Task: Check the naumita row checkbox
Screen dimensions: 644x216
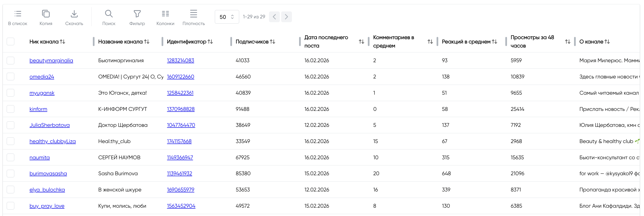Action: (11, 158)
